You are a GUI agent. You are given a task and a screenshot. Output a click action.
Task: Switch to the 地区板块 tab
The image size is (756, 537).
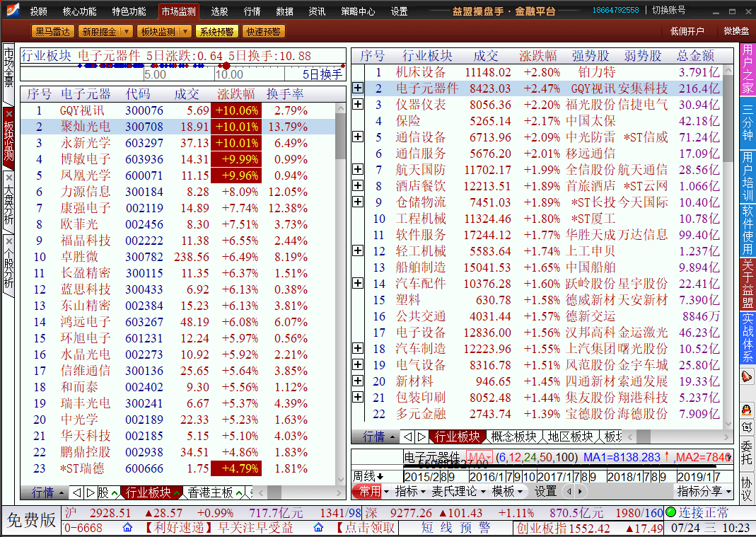[x=571, y=437]
